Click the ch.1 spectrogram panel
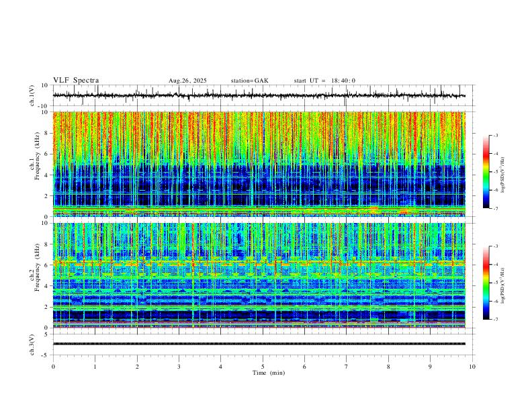This screenshot has height=411, width=532. (x=259, y=164)
